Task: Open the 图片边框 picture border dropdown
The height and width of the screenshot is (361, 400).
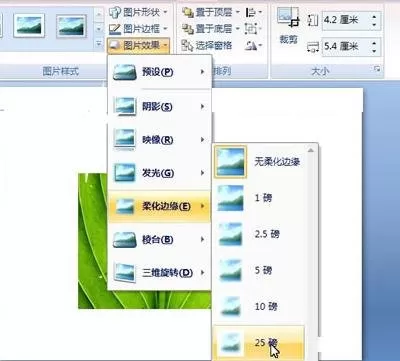Action: point(138,29)
